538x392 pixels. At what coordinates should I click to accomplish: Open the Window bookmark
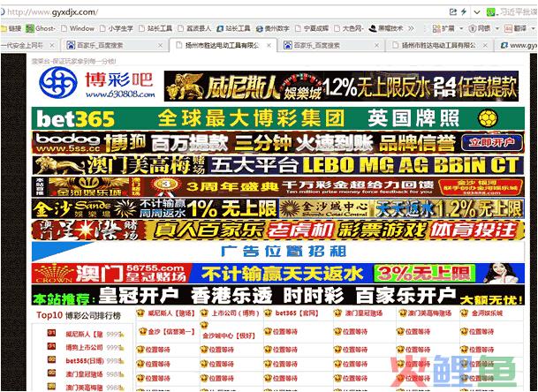pyautogui.click(x=78, y=28)
